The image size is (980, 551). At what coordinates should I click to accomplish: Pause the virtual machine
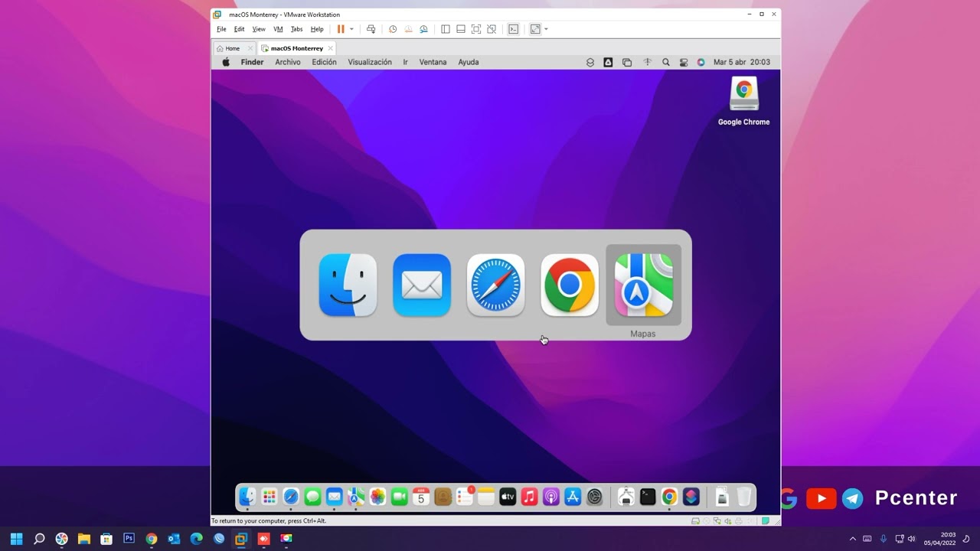[341, 29]
